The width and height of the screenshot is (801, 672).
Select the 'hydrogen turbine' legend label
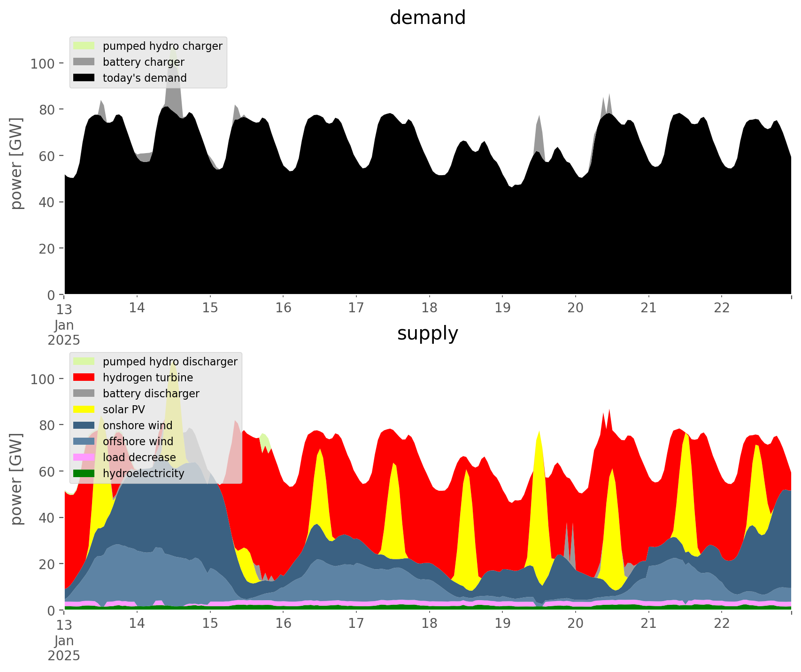(148, 378)
